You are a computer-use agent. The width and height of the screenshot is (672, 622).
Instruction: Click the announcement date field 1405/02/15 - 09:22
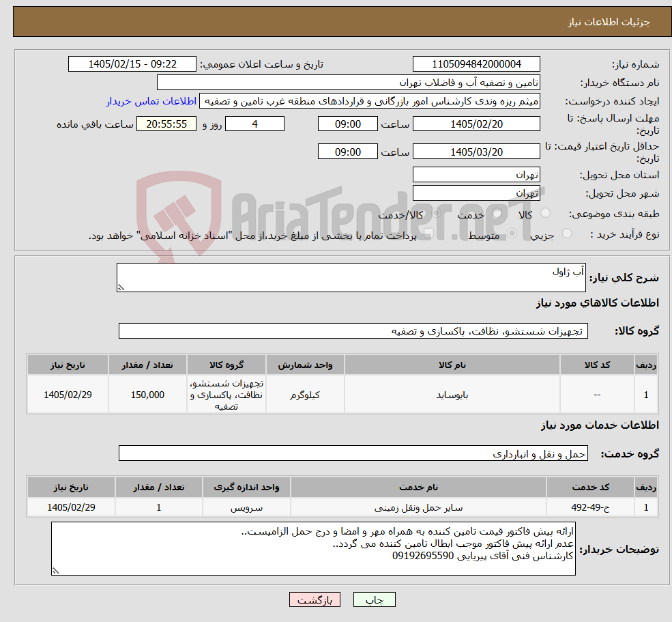pyautogui.click(x=132, y=64)
